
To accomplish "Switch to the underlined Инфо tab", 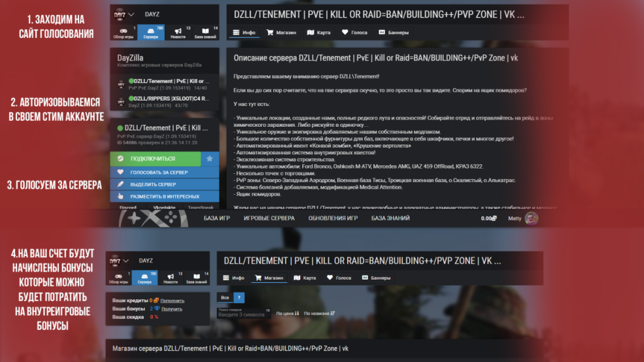I will pyautogui.click(x=244, y=33).
